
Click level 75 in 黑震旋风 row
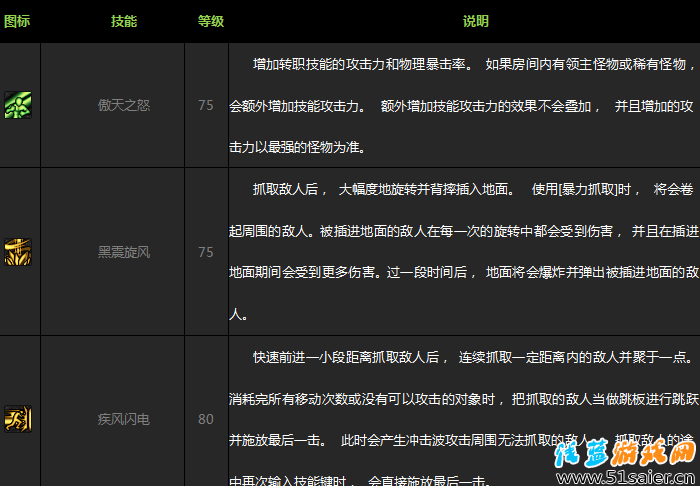click(x=206, y=253)
